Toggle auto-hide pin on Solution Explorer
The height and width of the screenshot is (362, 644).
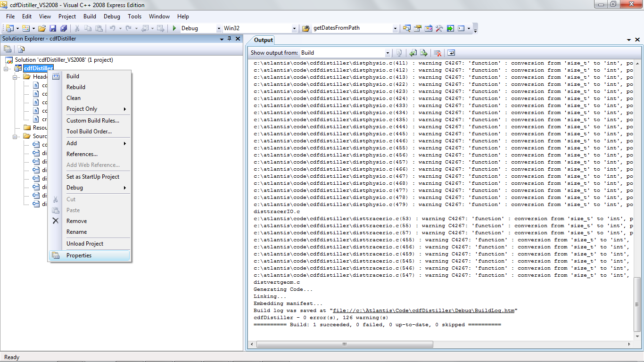[230, 39]
